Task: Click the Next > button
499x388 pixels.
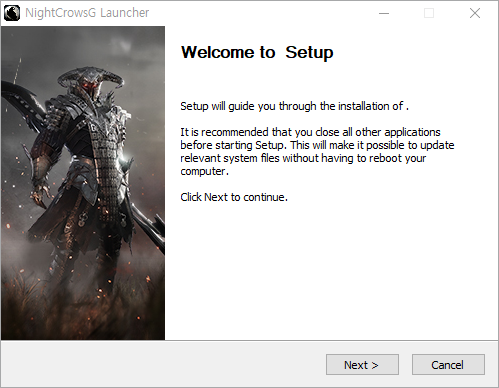Action: pyautogui.click(x=362, y=365)
